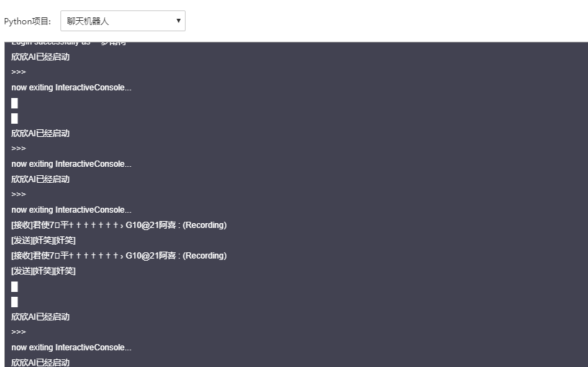Click the lowest white cursor block in console

click(x=15, y=302)
